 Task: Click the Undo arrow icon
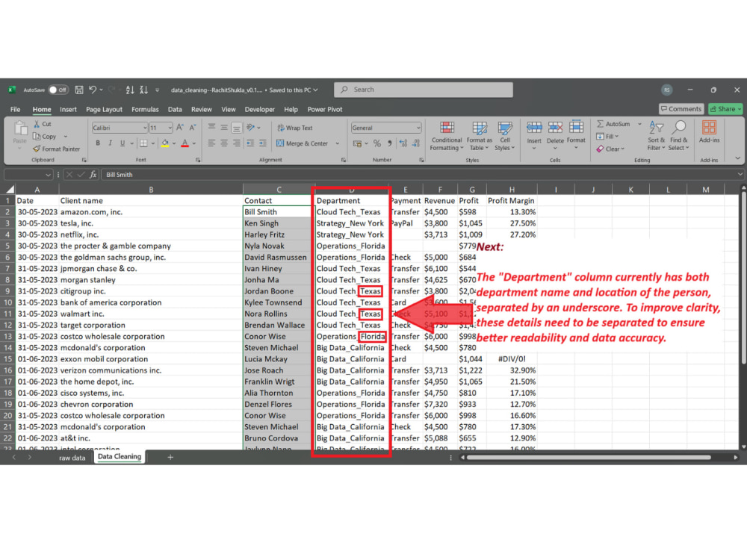(93, 90)
